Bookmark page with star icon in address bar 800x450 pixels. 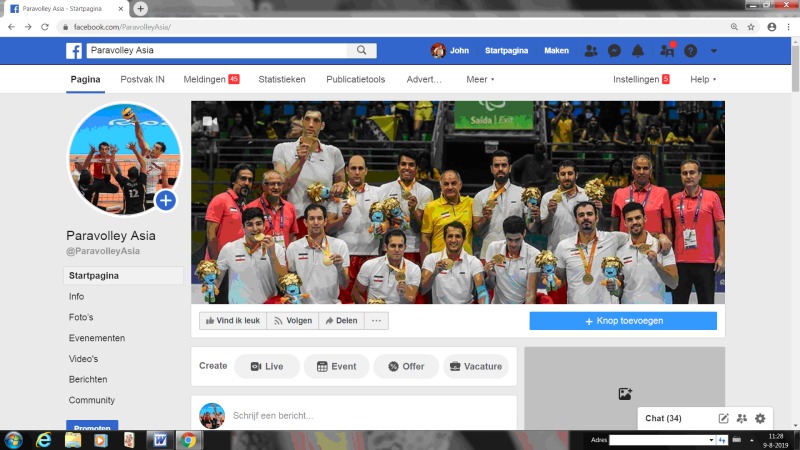coord(751,27)
